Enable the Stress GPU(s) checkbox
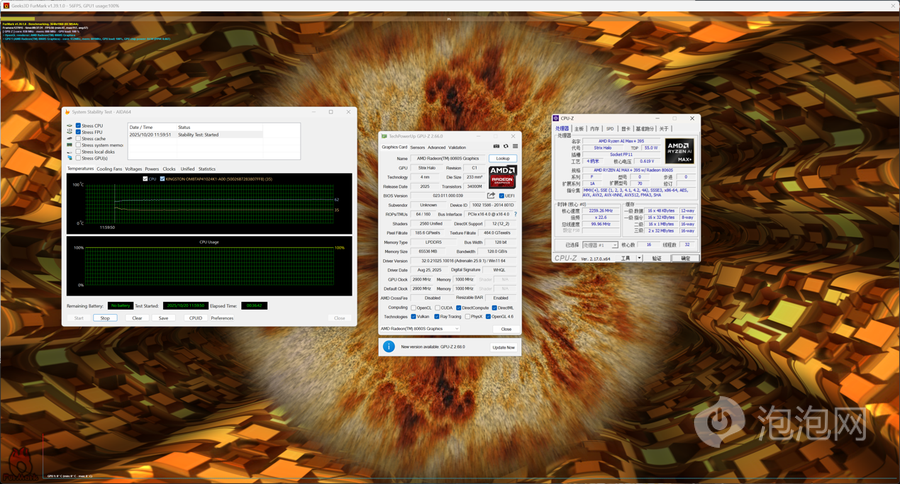Viewport: 900px width, 484px height. click(x=78, y=158)
